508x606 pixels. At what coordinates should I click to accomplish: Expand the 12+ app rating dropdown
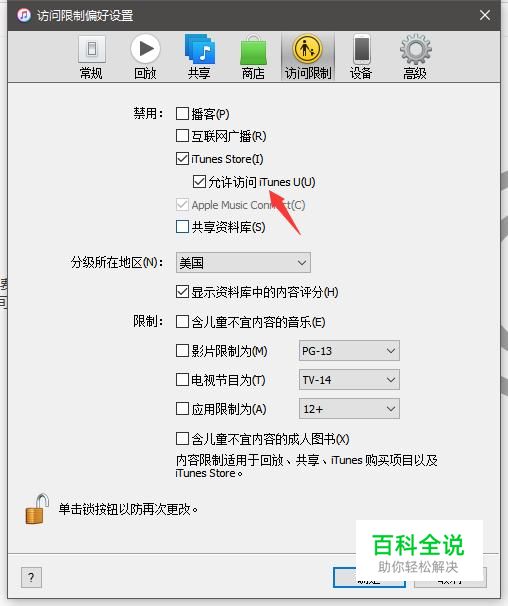pyautogui.click(x=349, y=409)
